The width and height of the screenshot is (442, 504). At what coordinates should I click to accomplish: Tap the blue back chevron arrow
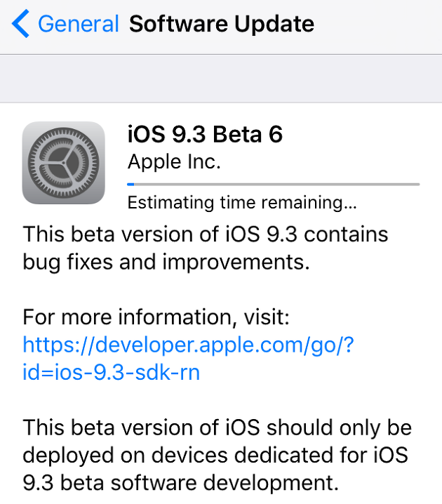point(21,25)
